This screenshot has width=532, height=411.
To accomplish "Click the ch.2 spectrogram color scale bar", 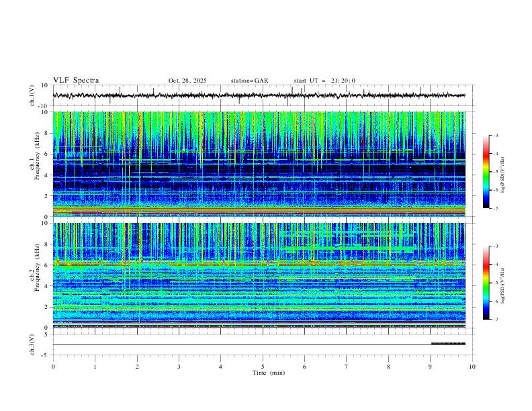I will coord(486,283).
